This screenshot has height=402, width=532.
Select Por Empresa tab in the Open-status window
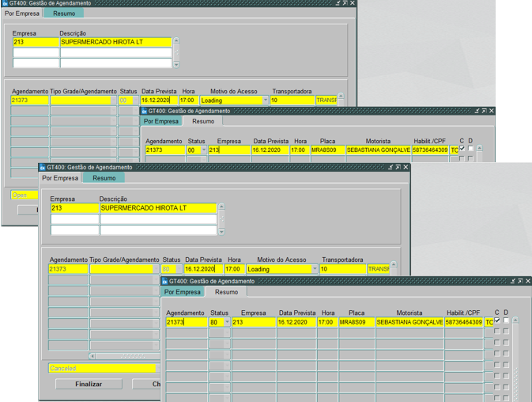point(22,13)
